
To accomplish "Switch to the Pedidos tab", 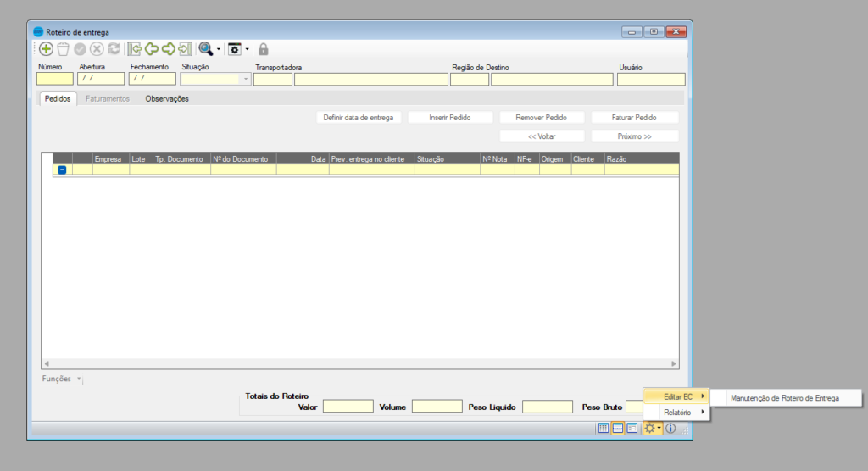I will tap(58, 98).
